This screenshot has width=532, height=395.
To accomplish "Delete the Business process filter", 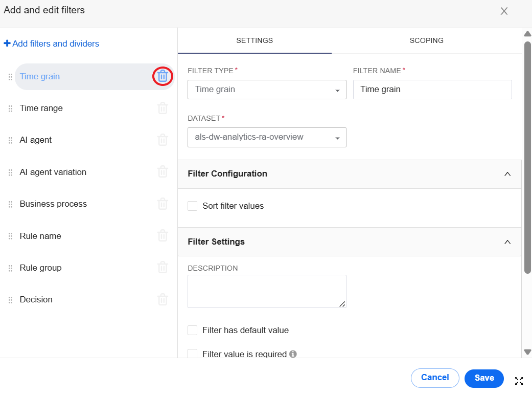I will pyautogui.click(x=163, y=204).
